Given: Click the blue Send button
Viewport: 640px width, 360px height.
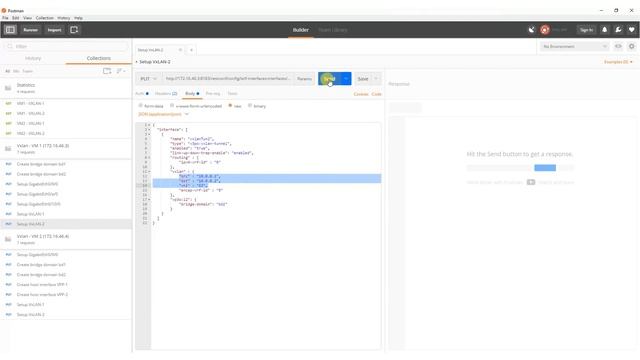Looking at the screenshot, I should click(x=329, y=79).
